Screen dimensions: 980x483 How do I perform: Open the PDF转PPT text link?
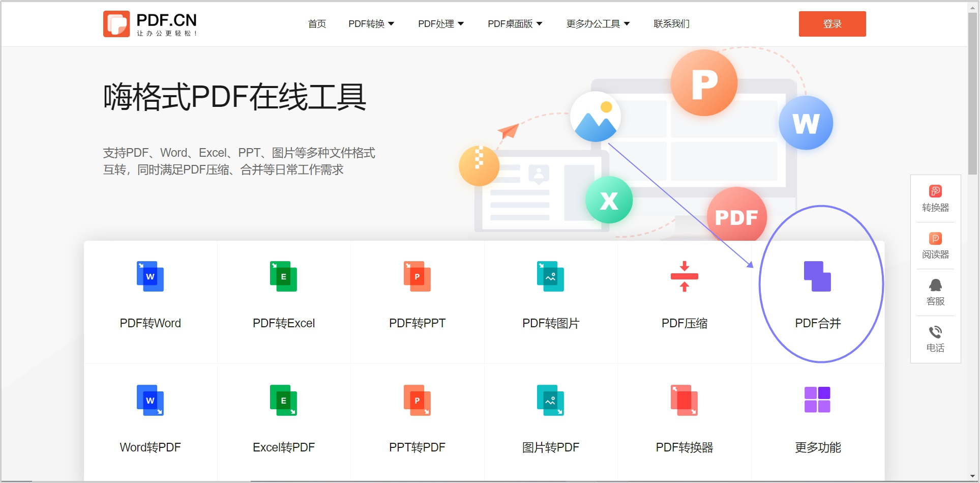tap(417, 323)
